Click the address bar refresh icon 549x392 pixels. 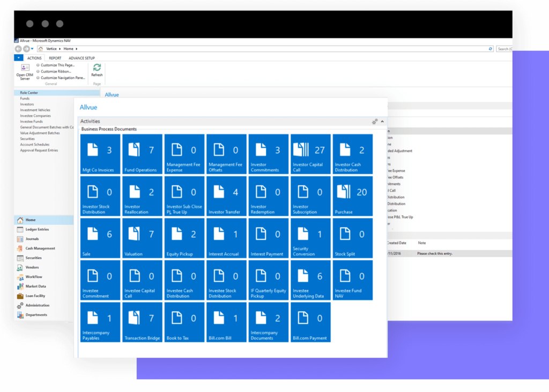pyautogui.click(x=491, y=49)
